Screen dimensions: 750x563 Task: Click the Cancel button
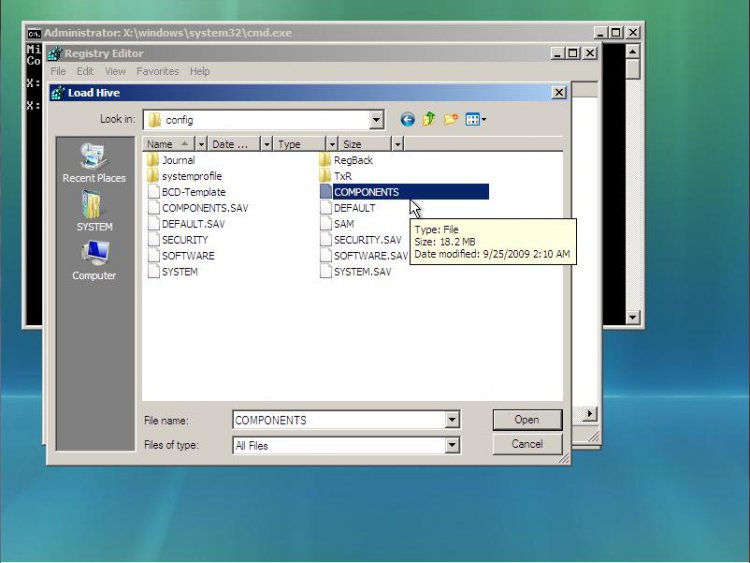(x=527, y=444)
